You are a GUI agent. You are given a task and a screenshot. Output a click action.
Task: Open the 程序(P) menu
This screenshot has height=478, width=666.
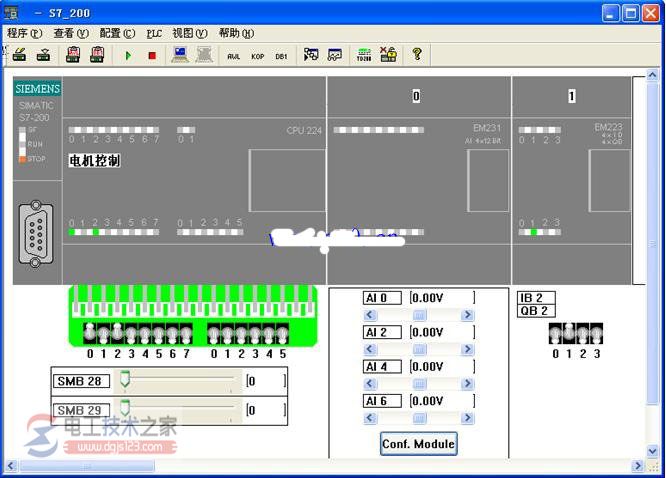point(25,33)
